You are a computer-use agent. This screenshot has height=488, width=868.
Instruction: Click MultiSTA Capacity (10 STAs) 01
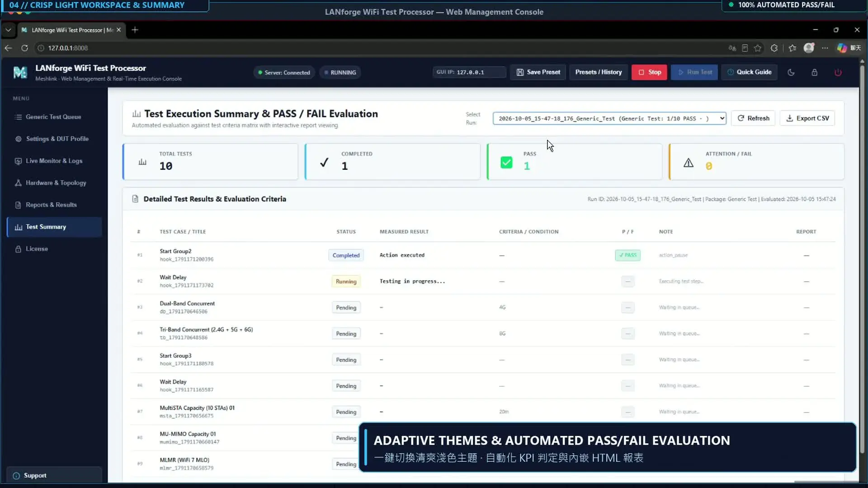[x=197, y=408]
